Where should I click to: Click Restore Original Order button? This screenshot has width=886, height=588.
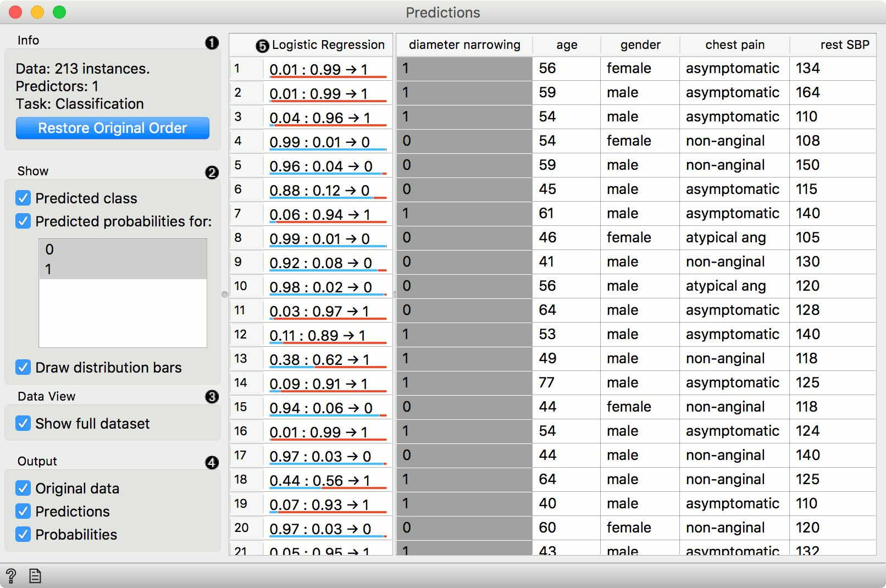113,128
